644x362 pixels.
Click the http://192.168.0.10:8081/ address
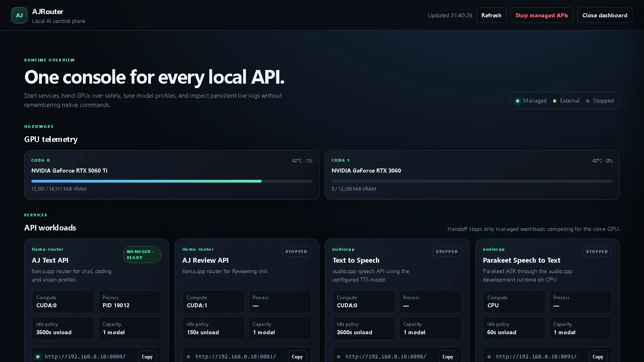236,357
